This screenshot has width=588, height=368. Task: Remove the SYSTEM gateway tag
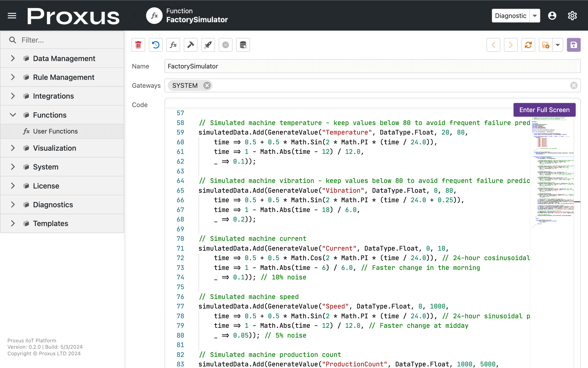[207, 86]
